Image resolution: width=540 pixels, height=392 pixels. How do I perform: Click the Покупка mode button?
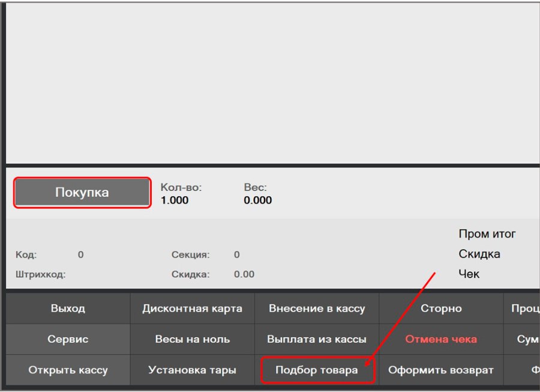pos(82,192)
